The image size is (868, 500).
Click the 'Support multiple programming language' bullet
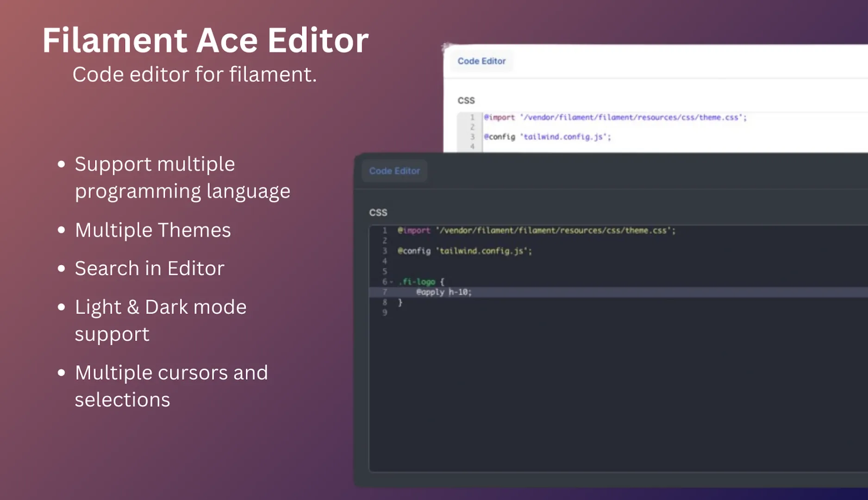(x=182, y=177)
